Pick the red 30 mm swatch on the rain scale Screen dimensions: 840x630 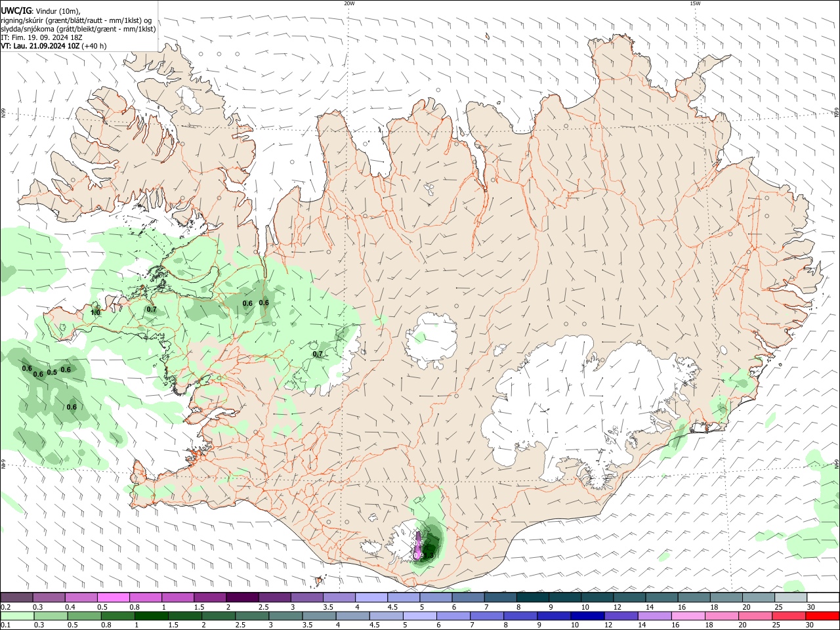[822, 616]
